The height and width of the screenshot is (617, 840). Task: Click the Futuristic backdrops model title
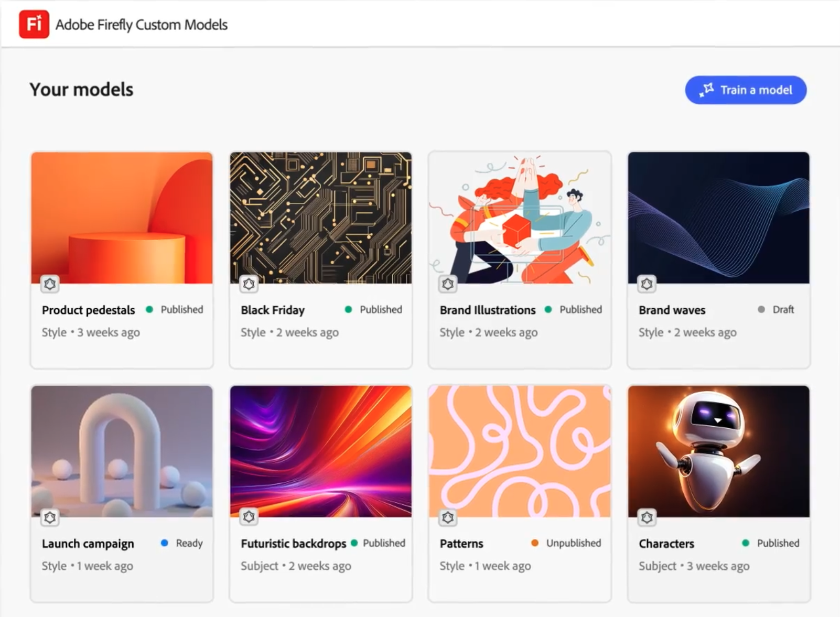(293, 544)
